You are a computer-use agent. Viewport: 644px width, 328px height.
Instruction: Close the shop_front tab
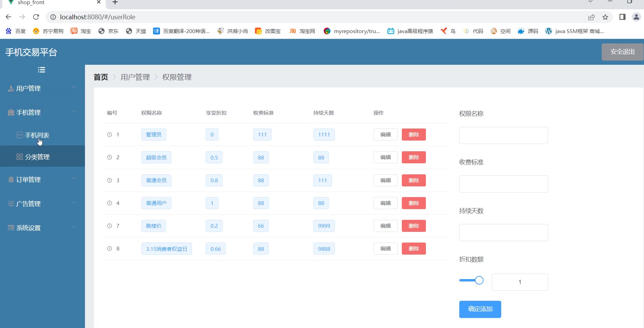tap(99, 2)
